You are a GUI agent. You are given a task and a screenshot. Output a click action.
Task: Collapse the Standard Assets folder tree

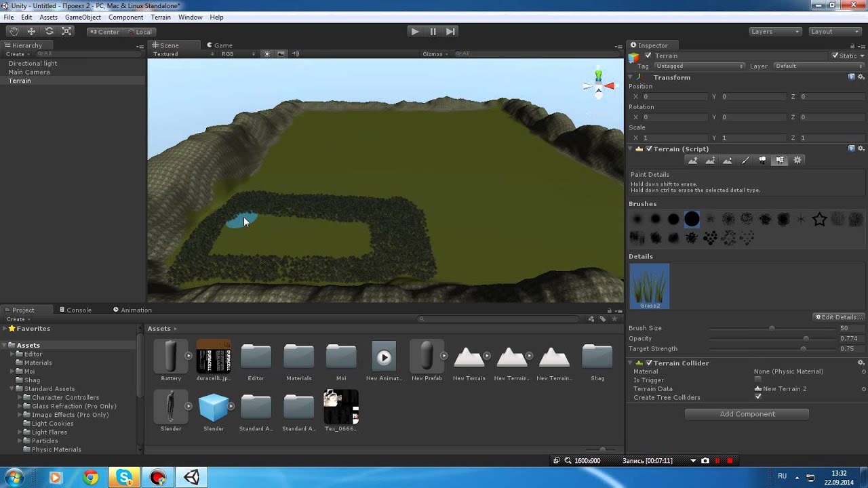pyautogui.click(x=12, y=389)
